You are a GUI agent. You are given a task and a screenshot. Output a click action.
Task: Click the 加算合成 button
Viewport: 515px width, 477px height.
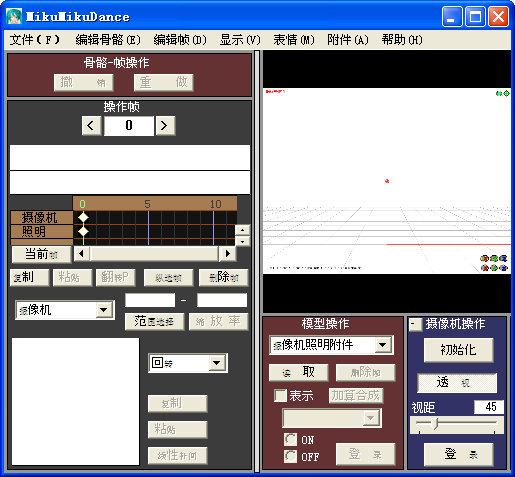coord(356,396)
